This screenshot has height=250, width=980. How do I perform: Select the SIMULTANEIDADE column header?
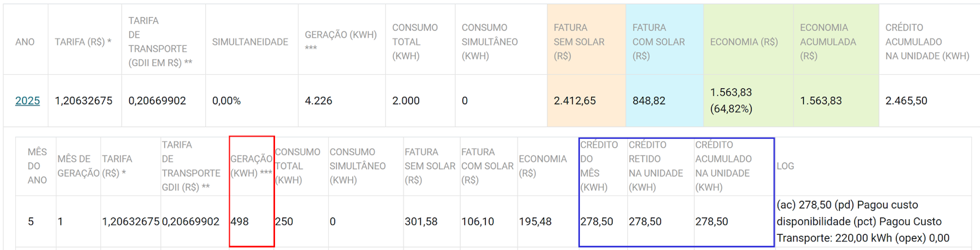(250, 42)
